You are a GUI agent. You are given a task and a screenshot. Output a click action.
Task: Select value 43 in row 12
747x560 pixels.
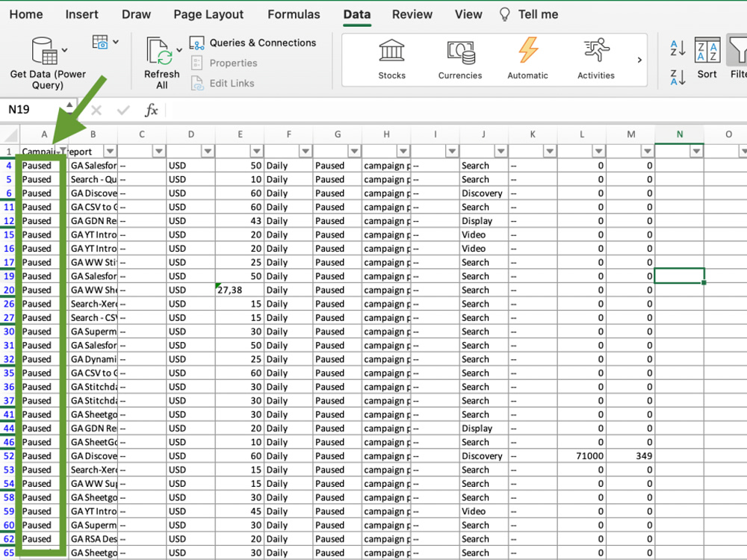point(240,221)
